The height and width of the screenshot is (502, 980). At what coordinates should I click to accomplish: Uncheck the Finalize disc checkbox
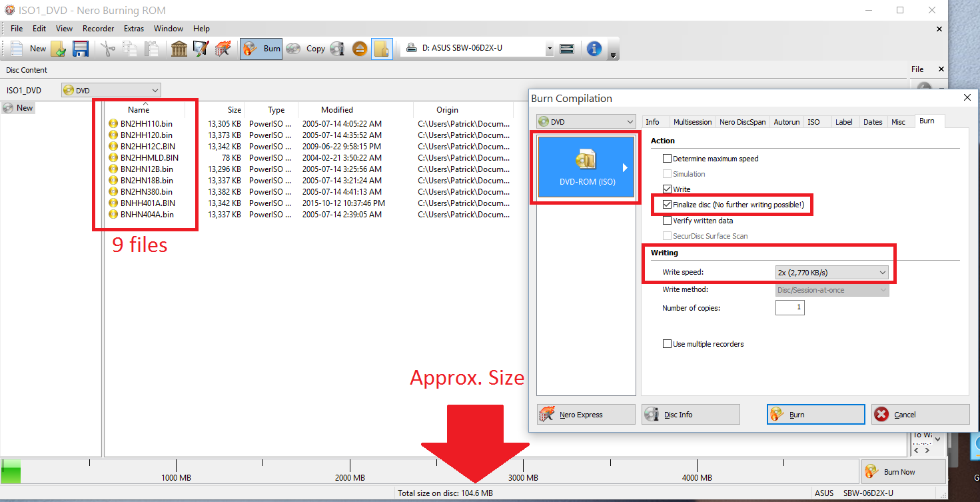[667, 205]
